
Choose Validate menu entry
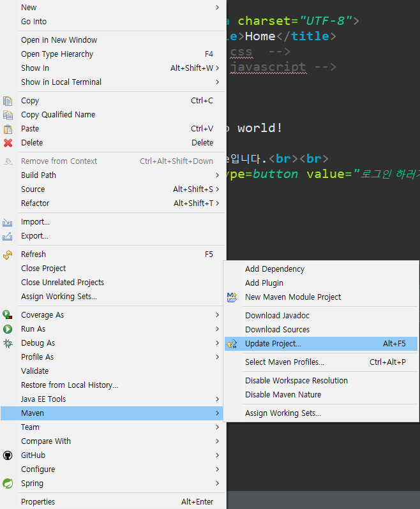(34, 371)
